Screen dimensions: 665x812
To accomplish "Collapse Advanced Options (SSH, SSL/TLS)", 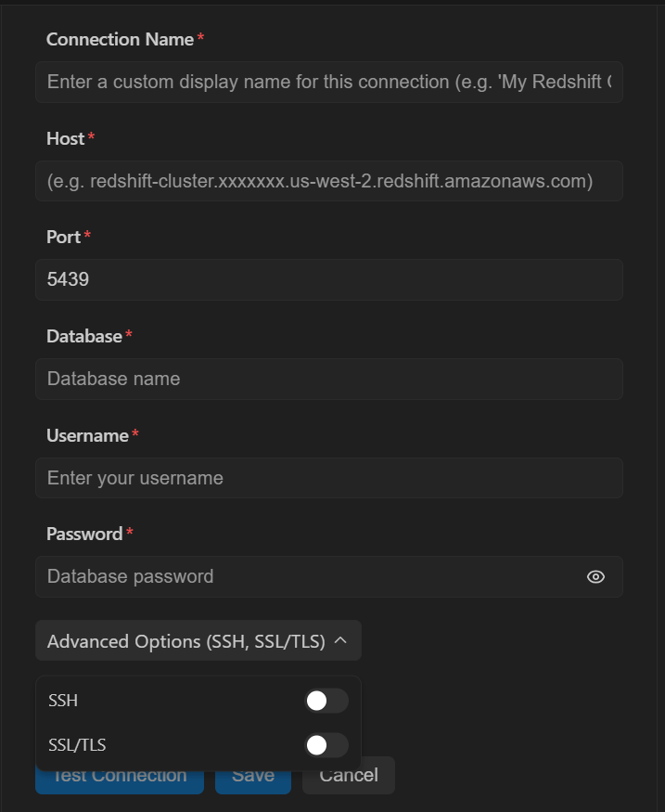I will pyautogui.click(x=198, y=640).
